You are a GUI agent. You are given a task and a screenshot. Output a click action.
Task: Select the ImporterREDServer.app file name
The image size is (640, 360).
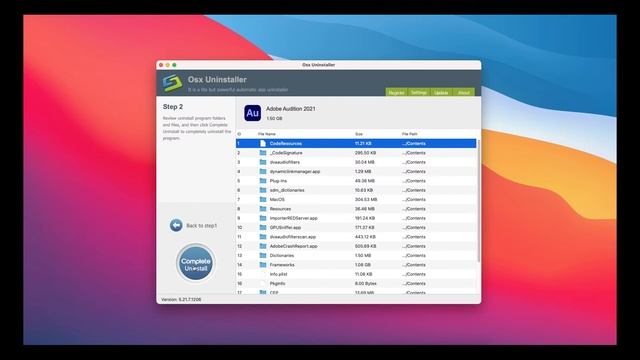coord(293,218)
